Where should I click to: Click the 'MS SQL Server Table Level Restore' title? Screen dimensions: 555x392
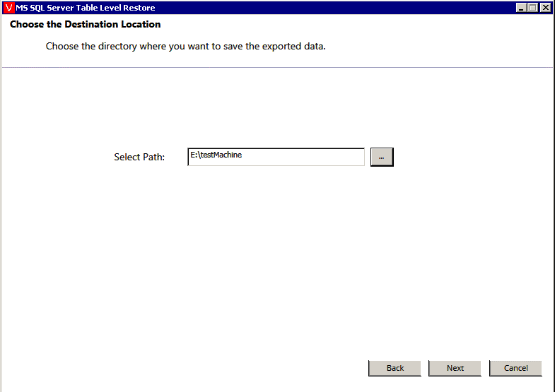[86, 8]
